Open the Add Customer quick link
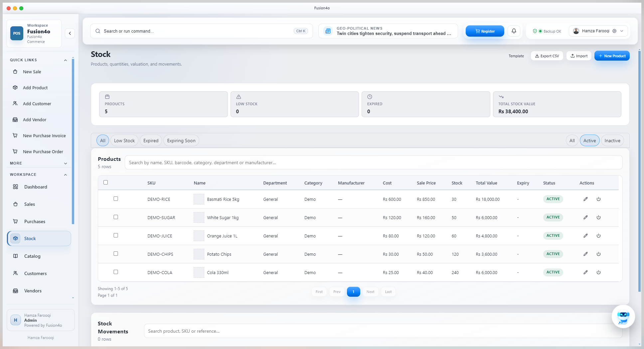644x349 pixels. (x=37, y=104)
